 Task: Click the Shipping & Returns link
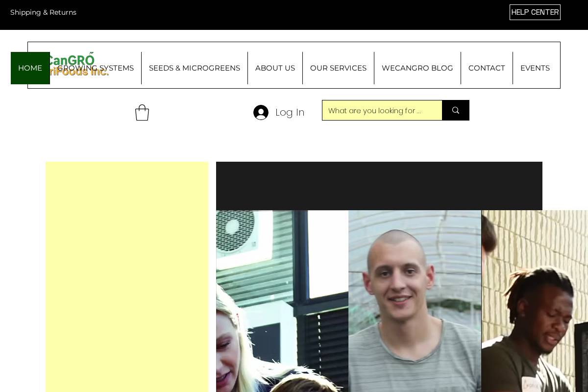click(x=43, y=12)
